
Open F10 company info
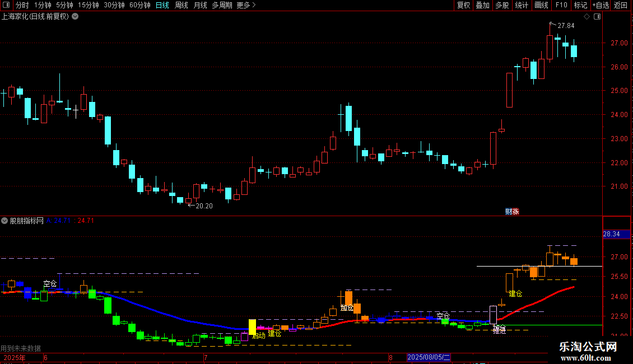click(x=561, y=5)
